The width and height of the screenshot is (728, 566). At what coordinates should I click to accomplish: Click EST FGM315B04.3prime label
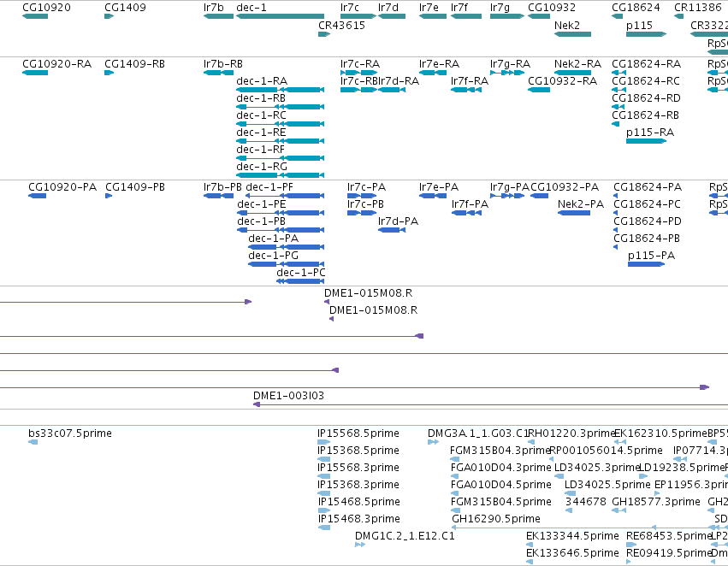[x=499, y=451]
